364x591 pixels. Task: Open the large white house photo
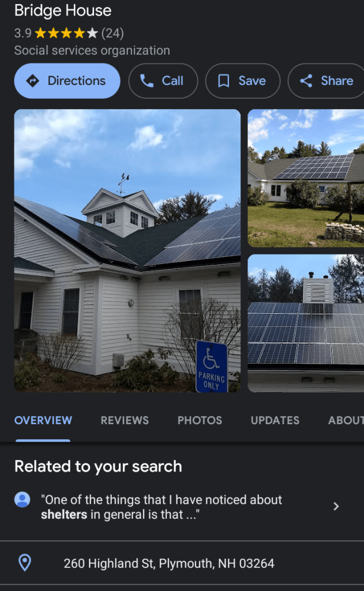tap(127, 250)
